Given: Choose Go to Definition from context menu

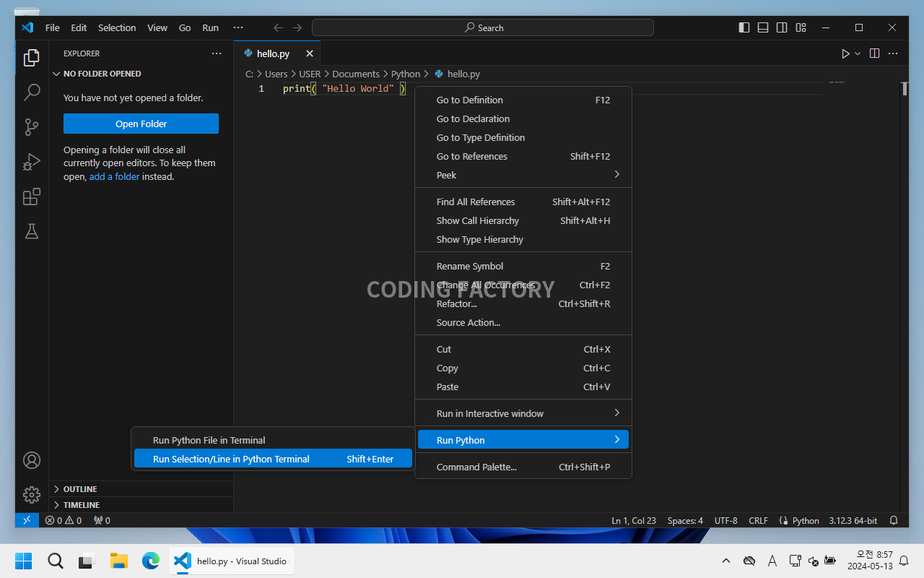Looking at the screenshot, I should pos(469,100).
